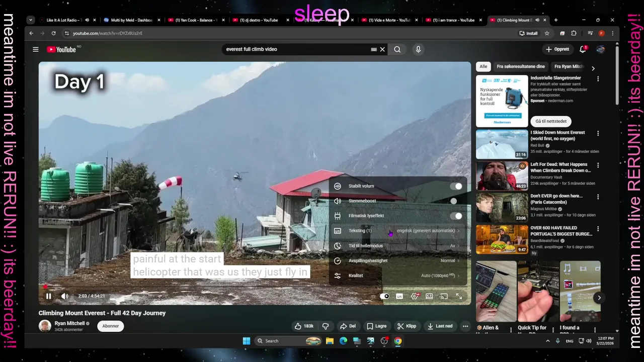Image resolution: width=644 pixels, height=362 pixels.
Task: Install app via Install button
Action: (529, 33)
